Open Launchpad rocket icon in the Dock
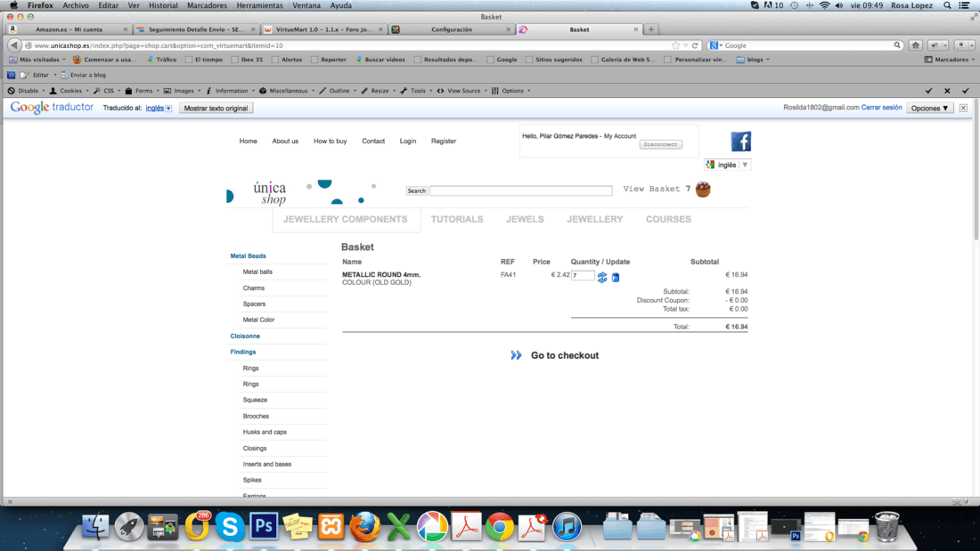 click(x=129, y=527)
